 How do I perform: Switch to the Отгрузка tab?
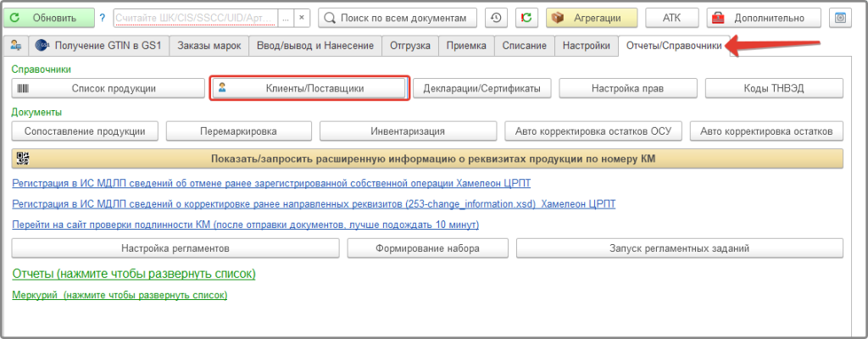pyautogui.click(x=410, y=46)
